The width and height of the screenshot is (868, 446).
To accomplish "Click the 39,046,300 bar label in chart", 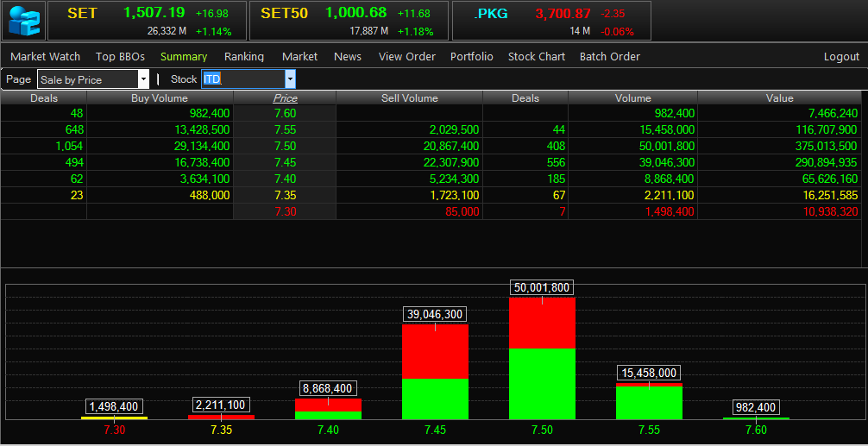I will click(435, 314).
